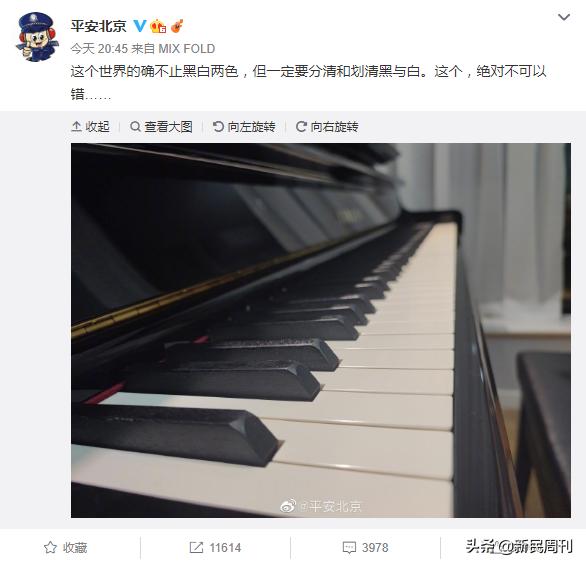
Task: Open the 平安北京 police mascot avatar
Action: [x=37, y=37]
